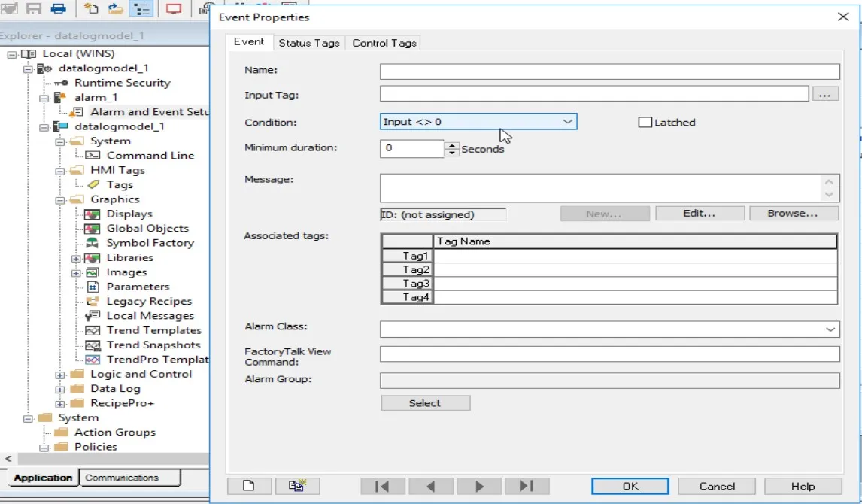Click the Runtime Security key icon
The width and height of the screenshot is (862, 504).
61,83
